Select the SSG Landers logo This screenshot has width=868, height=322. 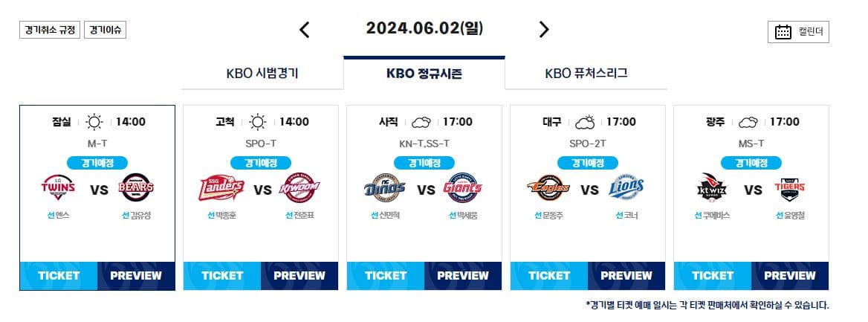coord(221,188)
